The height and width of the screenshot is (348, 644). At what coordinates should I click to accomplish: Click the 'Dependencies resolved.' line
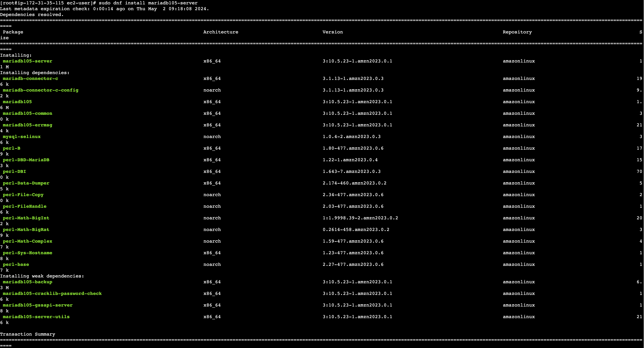coord(32,15)
